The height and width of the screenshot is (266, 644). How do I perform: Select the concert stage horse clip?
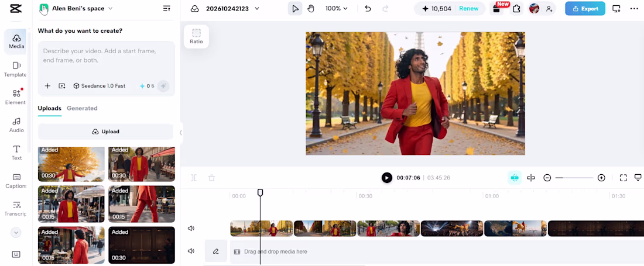(x=452, y=229)
